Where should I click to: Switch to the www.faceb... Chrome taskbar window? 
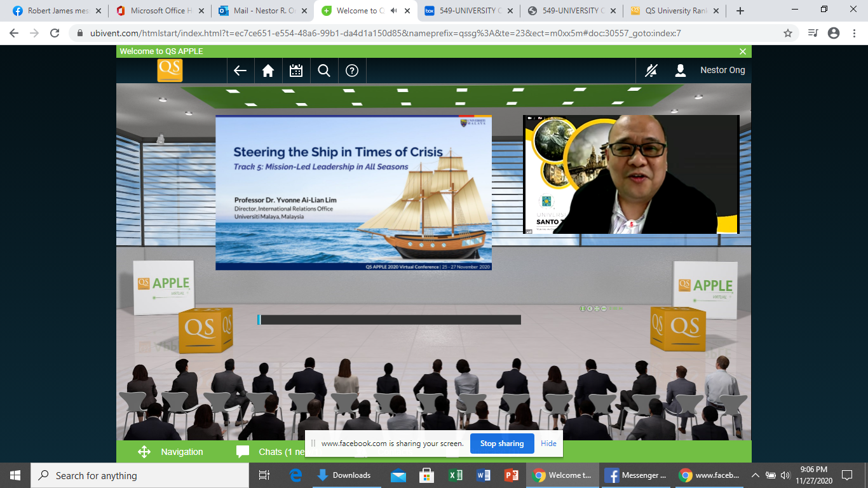(x=710, y=475)
